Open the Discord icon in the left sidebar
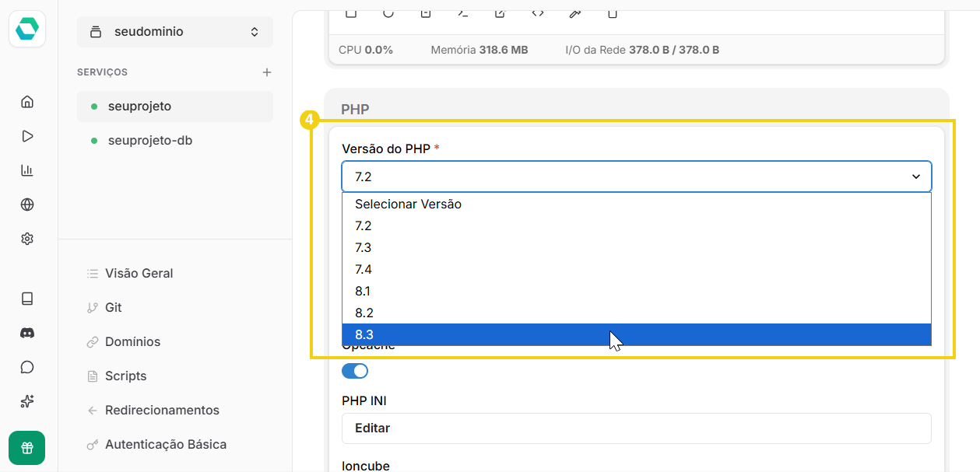This screenshot has height=472, width=980. [x=27, y=333]
